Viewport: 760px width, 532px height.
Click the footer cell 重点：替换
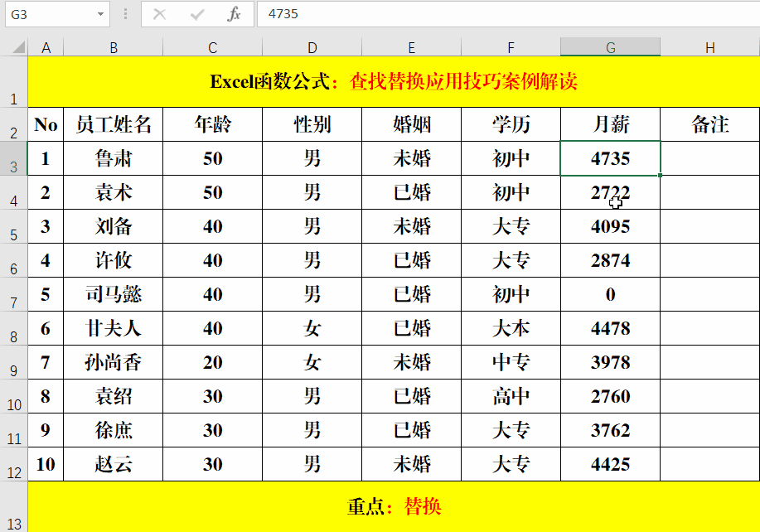click(x=394, y=507)
